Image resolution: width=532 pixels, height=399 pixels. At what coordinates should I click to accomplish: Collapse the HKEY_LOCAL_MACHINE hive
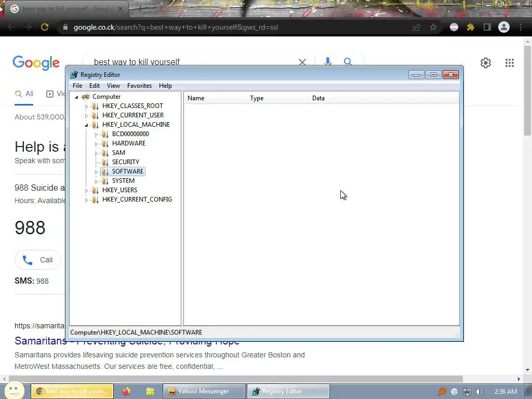[x=86, y=125]
